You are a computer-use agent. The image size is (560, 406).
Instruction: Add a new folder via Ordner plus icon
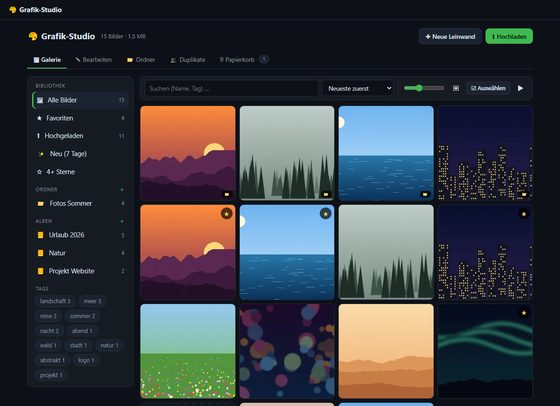point(122,190)
